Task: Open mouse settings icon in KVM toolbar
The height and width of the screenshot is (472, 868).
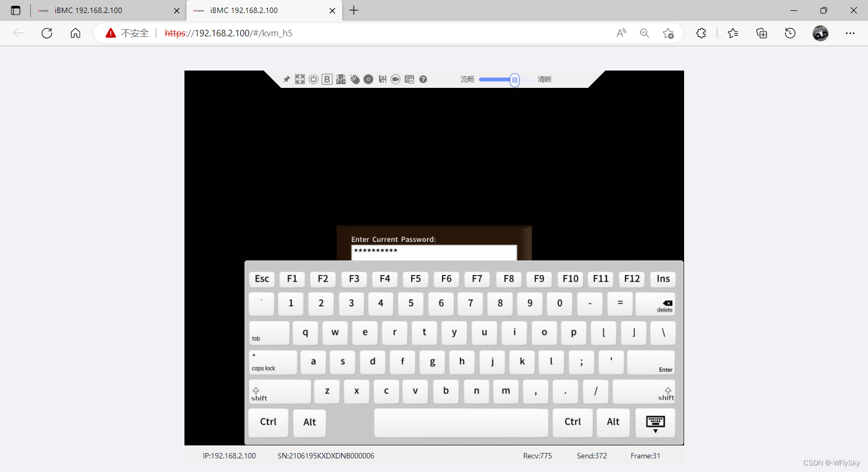Action: (x=355, y=79)
